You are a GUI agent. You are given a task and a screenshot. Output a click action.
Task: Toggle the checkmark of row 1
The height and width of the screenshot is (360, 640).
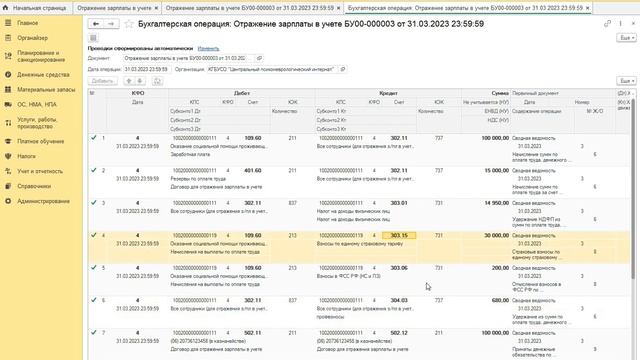94,138
